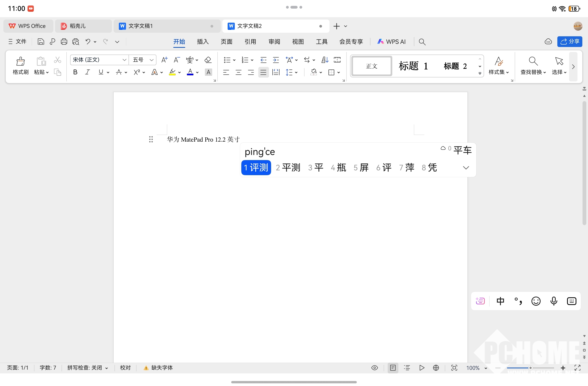This screenshot has width=588, height=386.
Task: Click the vertical scrollbar thumb
Action: [x=584, y=163]
